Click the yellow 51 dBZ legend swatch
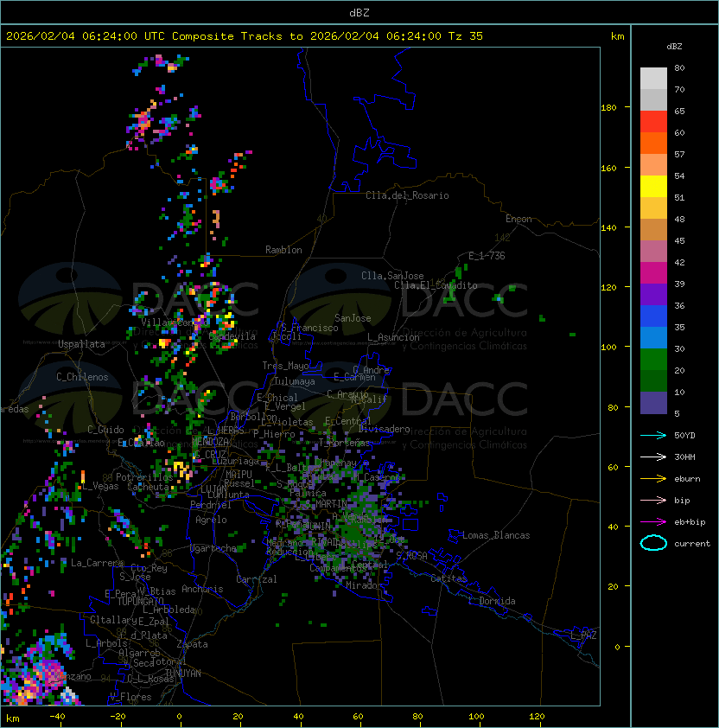Viewport: 719px width, 728px height. (653, 187)
